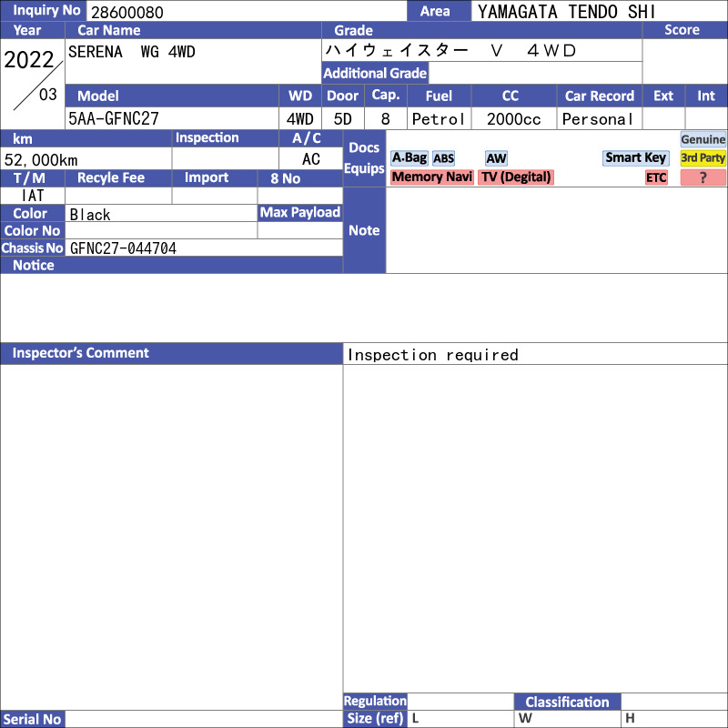Click the ETC equipment badge
The image size is (728, 728).
point(656,177)
